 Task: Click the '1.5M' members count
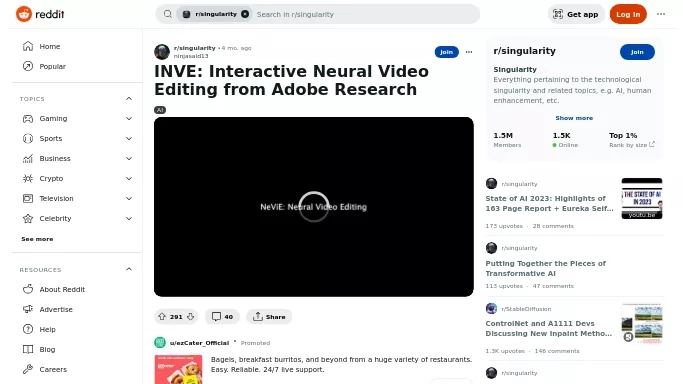pos(503,135)
